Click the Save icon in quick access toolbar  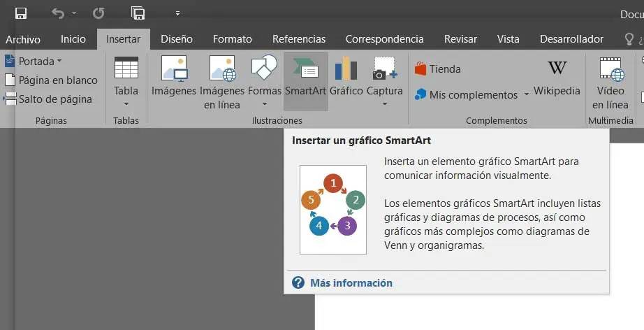pyautogui.click(x=21, y=13)
